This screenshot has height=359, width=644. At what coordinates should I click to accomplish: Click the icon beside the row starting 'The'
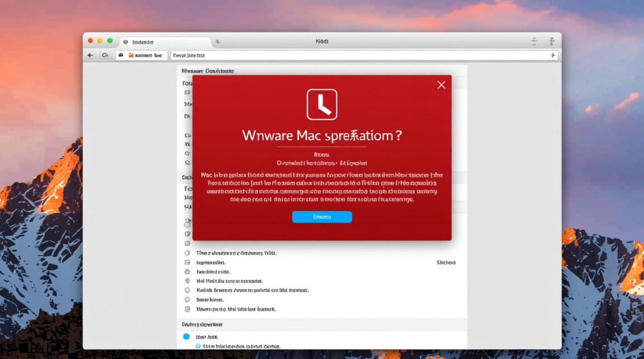(x=187, y=253)
